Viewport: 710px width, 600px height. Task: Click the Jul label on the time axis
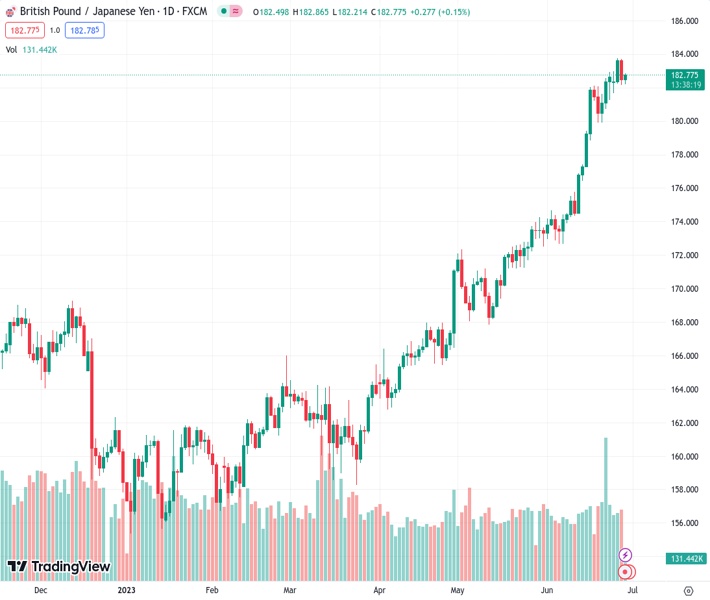point(632,591)
